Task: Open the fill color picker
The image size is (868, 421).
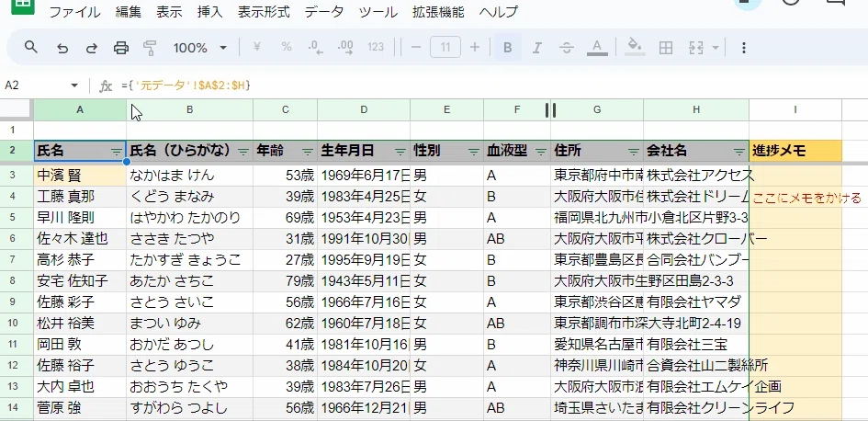Action: (635, 47)
